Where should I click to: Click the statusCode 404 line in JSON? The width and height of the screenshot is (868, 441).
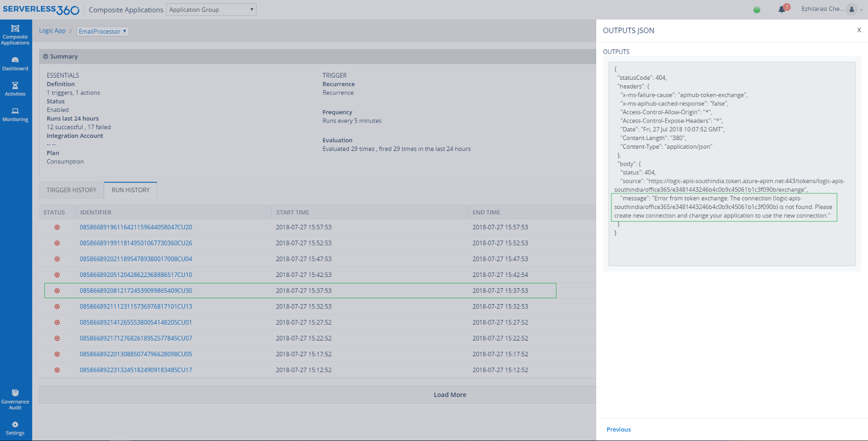click(642, 78)
